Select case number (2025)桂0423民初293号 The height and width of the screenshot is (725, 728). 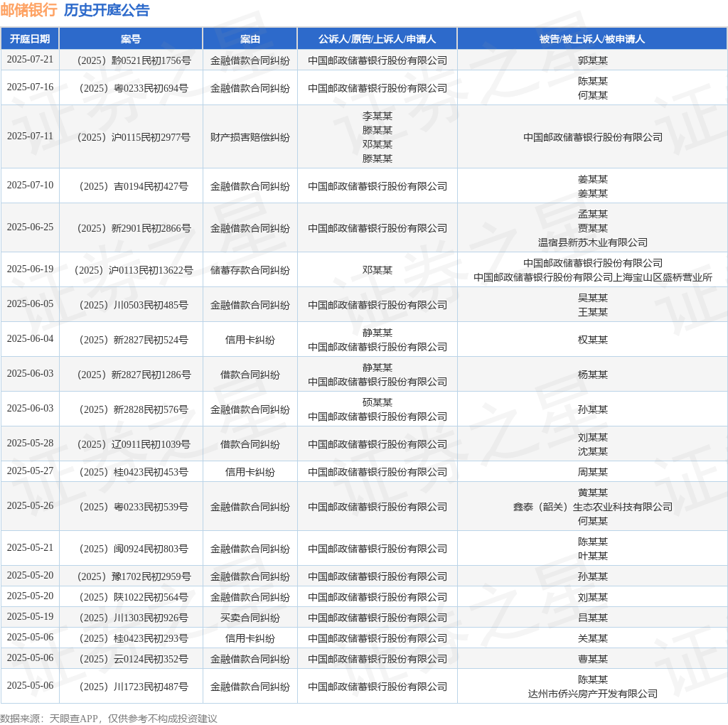(x=134, y=638)
